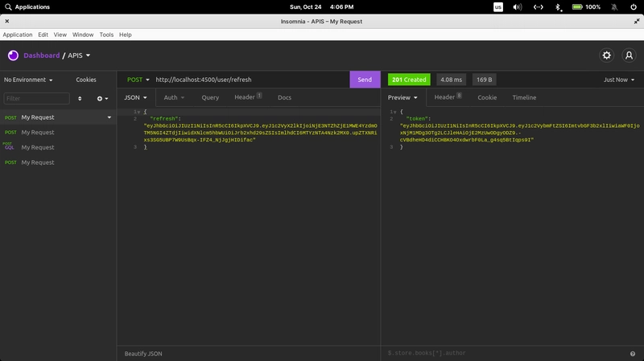
Task: Click the sidebar sort order icon
Action: pyautogui.click(x=79, y=98)
